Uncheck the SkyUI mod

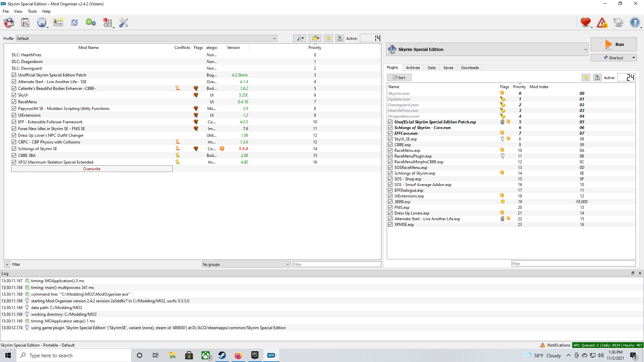(x=14, y=95)
